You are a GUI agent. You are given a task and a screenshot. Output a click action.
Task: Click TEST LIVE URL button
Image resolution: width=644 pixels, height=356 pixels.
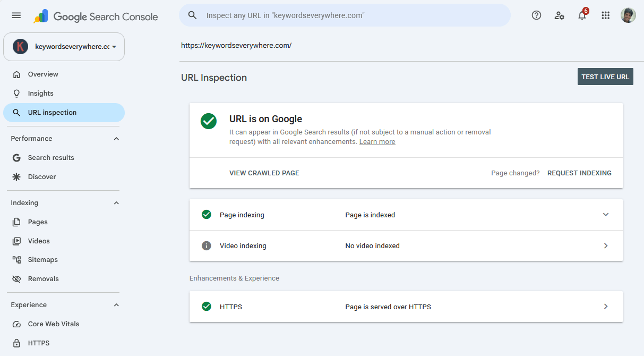point(605,77)
